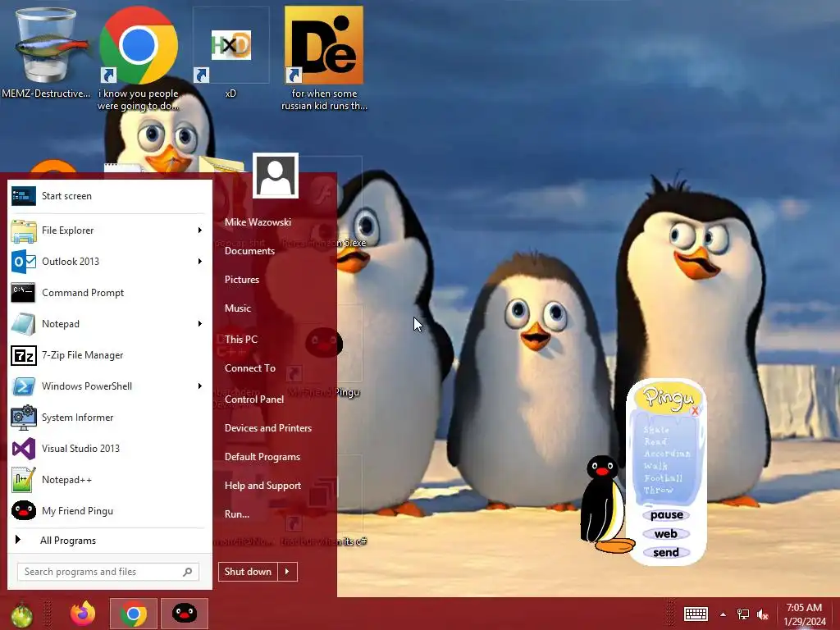
Task: Click the taskbar clock and date
Action: [804, 614]
